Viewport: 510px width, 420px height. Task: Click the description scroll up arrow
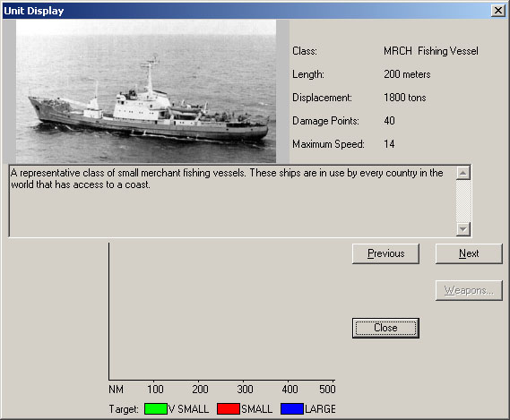463,173
